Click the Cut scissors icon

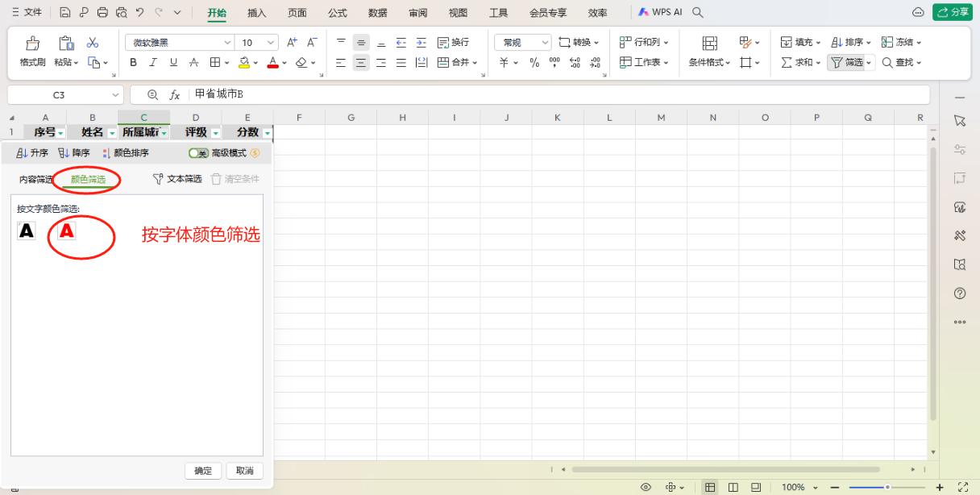coord(93,42)
